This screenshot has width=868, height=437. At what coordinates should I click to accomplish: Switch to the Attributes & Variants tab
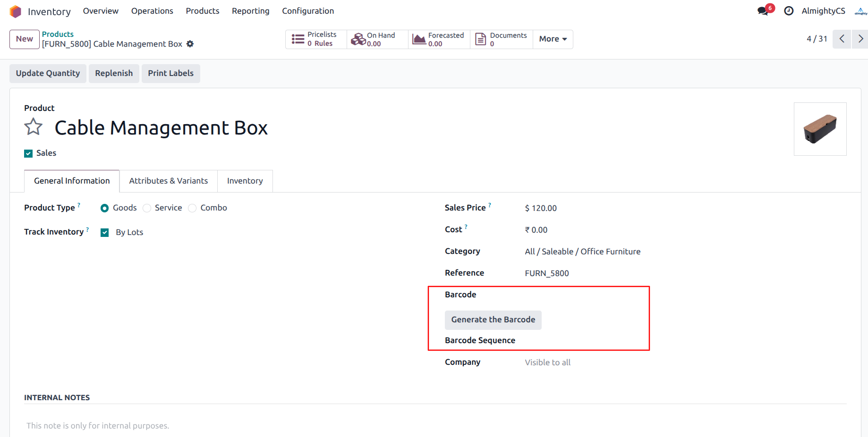click(168, 181)
